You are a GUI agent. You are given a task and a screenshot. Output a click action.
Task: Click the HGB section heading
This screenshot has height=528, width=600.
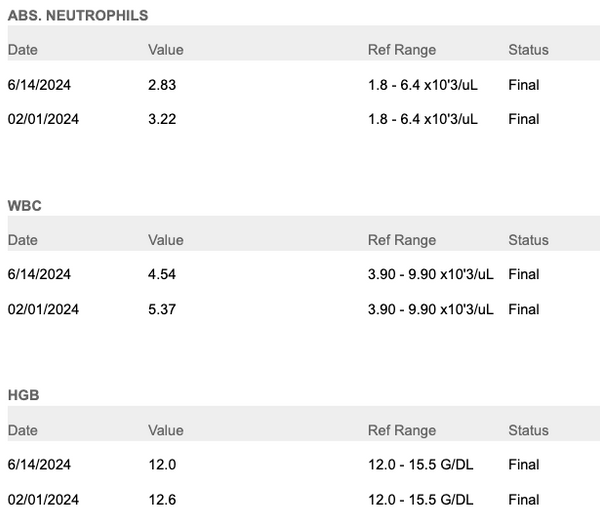(23, 395)
